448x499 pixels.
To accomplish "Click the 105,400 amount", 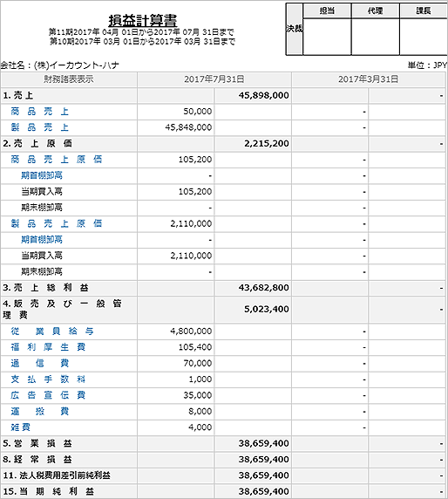I will (195, 347).
